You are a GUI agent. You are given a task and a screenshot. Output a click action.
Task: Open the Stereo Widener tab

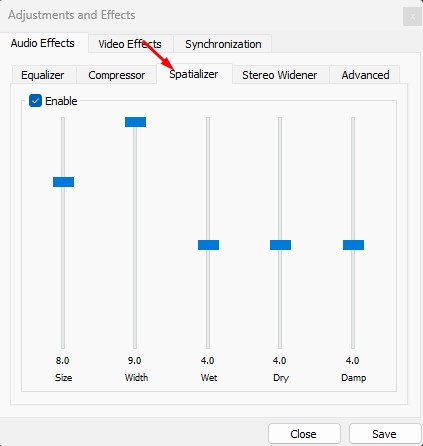280,75
